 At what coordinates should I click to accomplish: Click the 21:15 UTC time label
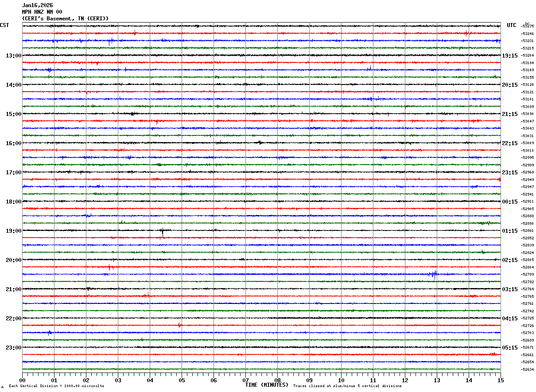(x=509, y=114)
